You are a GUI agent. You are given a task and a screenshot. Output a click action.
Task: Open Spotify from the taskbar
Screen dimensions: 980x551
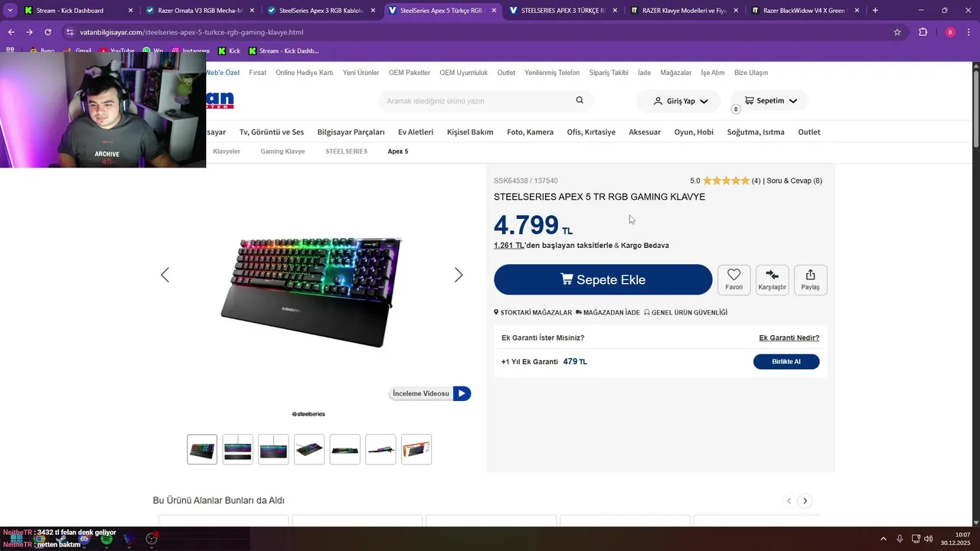(106, 539)
